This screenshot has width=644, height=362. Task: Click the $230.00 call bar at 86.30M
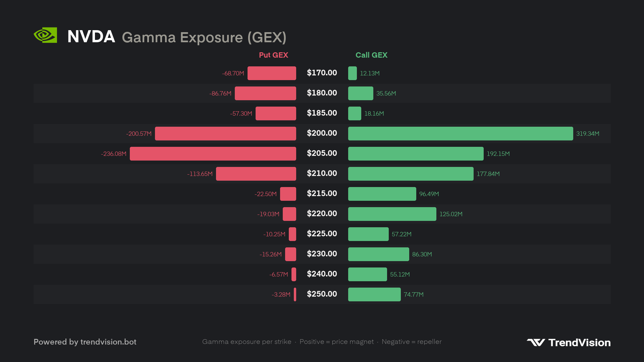point(379,254)
